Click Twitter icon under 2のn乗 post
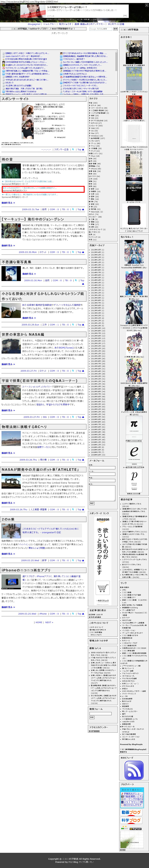Viewport: 149px width, 868px height. pos(73,560)
